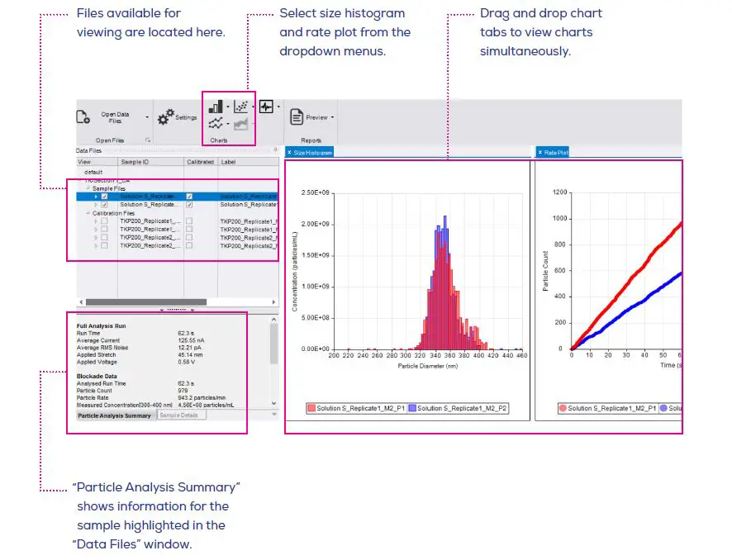Click the Preview button in Reports
732x560 pixels.
point(316,116)
